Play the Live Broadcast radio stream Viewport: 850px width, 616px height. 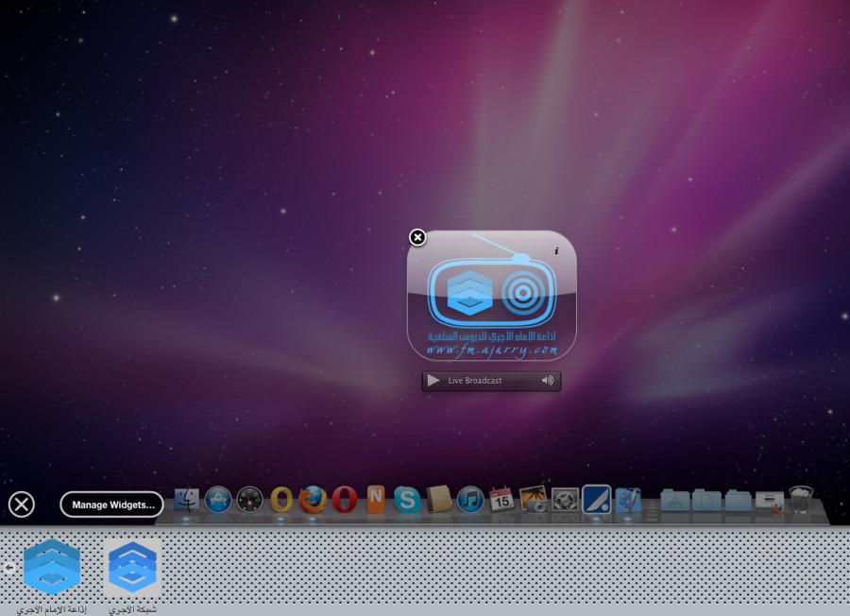coord(433,381)
